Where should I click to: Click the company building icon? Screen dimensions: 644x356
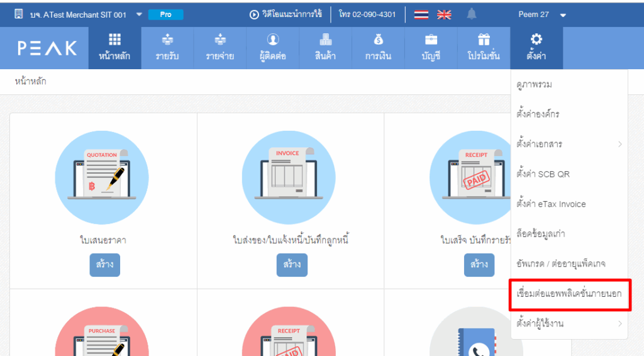tap(18, 14)
